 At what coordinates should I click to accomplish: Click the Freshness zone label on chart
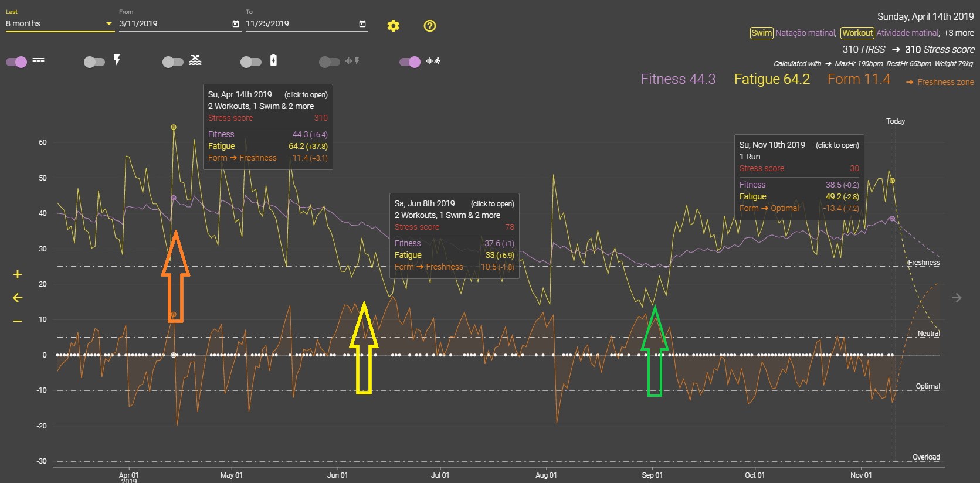point(924,263)
